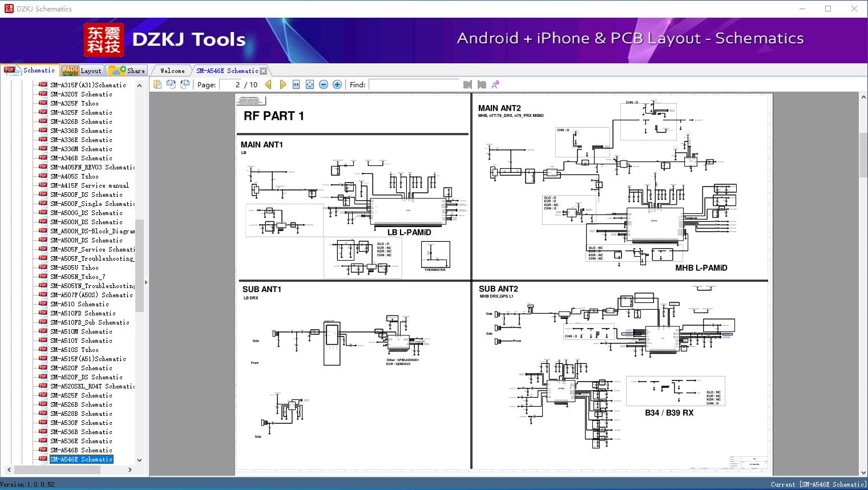
Task: Click the PDF icon beside SM-A510M Schematic
Action: tap(43, 331)
